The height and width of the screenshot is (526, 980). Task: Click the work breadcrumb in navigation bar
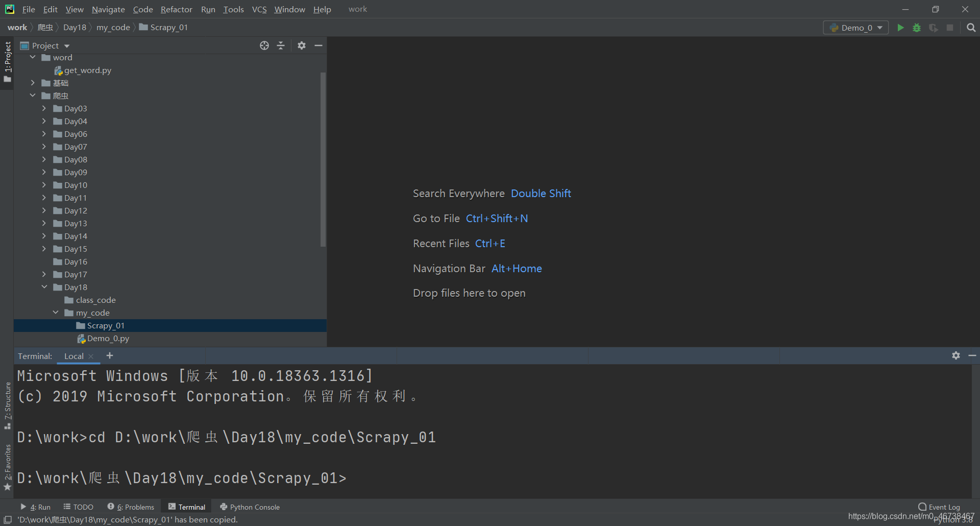click(17, 28)
